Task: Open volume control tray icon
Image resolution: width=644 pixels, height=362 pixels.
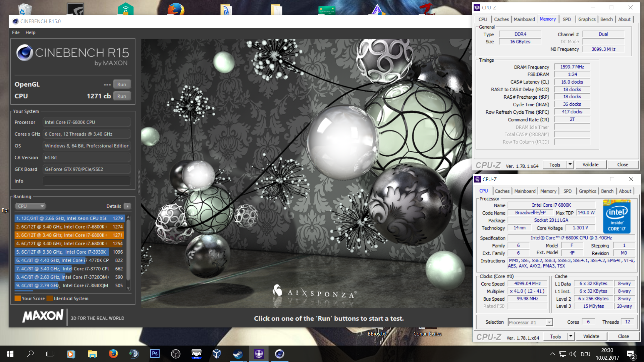Action: pyautogui.click(x=573, y=354)
